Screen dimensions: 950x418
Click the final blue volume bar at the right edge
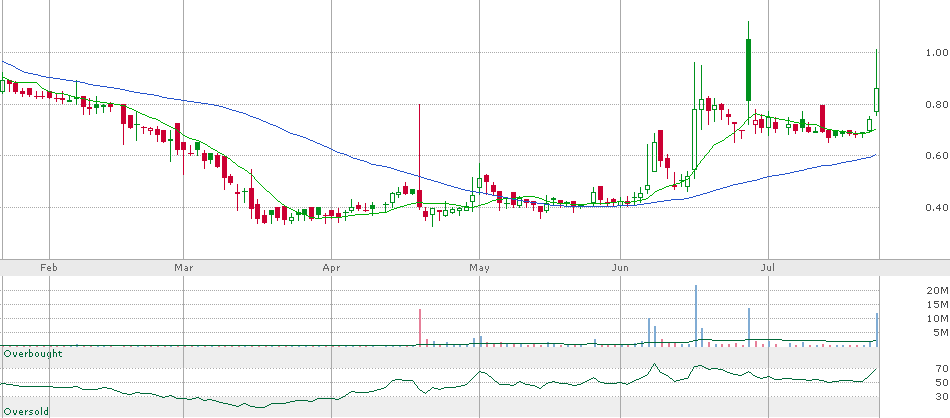tap(877, 330)
